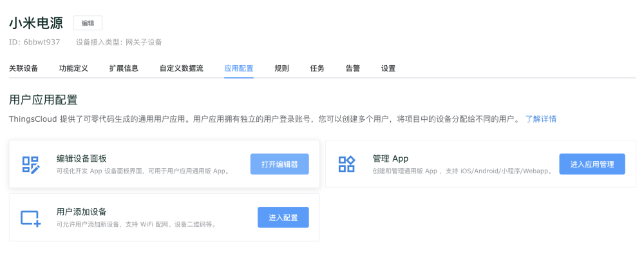
Task: Switch to the 关联设备 tab
Action: pos(23,69)
